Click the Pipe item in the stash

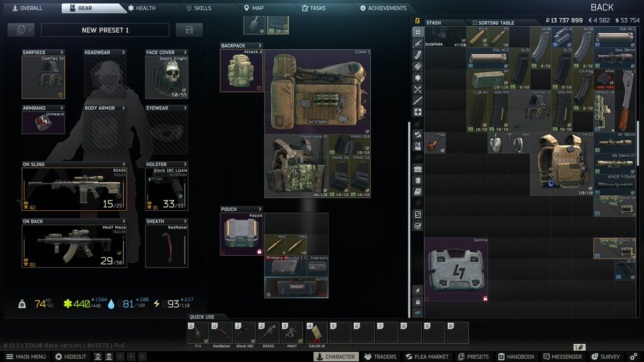tap(435, 143)
